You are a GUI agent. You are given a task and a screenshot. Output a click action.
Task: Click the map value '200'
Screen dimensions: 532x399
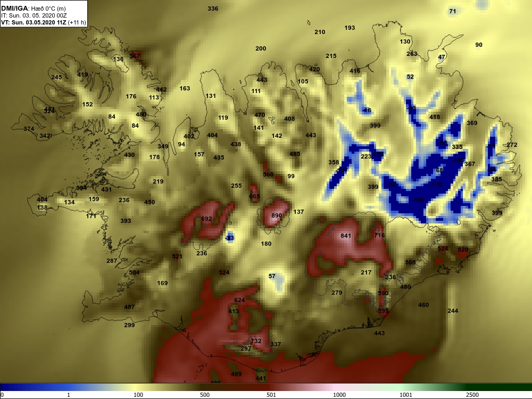[x=261, y=48]
